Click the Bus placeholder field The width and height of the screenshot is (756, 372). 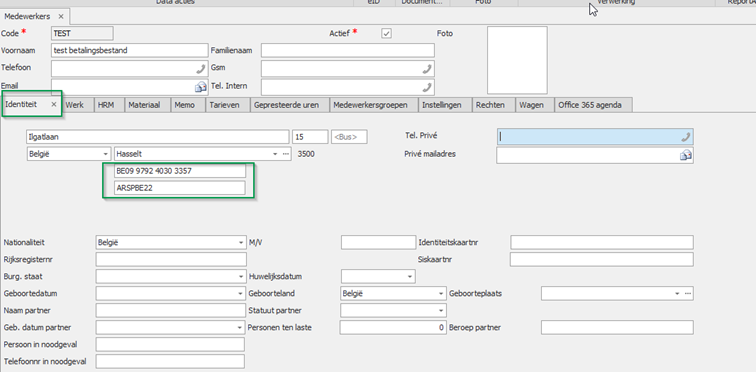click(349, 137)
